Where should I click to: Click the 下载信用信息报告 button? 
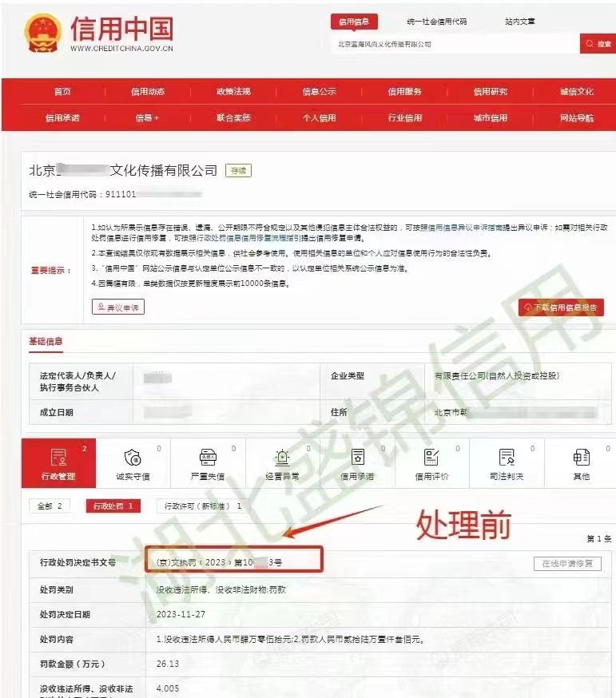561,307
